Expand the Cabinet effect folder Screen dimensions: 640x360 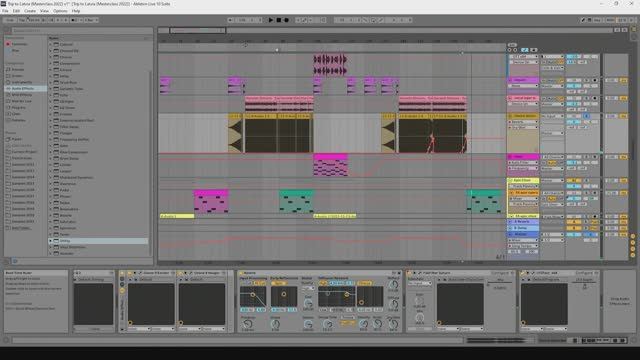coord(51,44)
